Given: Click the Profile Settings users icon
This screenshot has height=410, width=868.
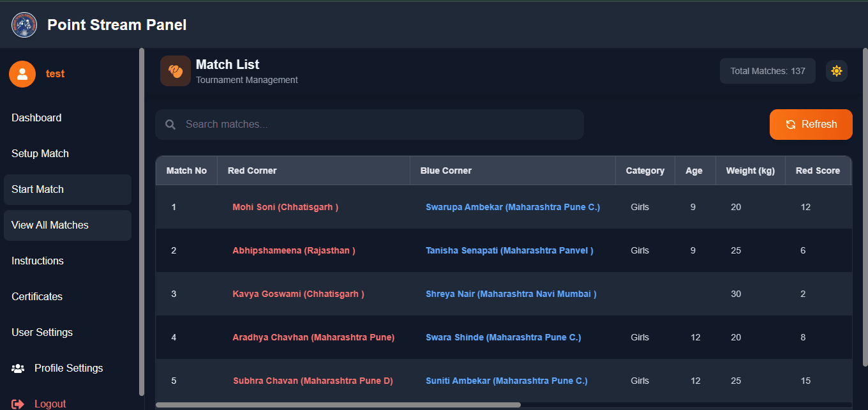Looking at the screenshot, I should (18, 368).
